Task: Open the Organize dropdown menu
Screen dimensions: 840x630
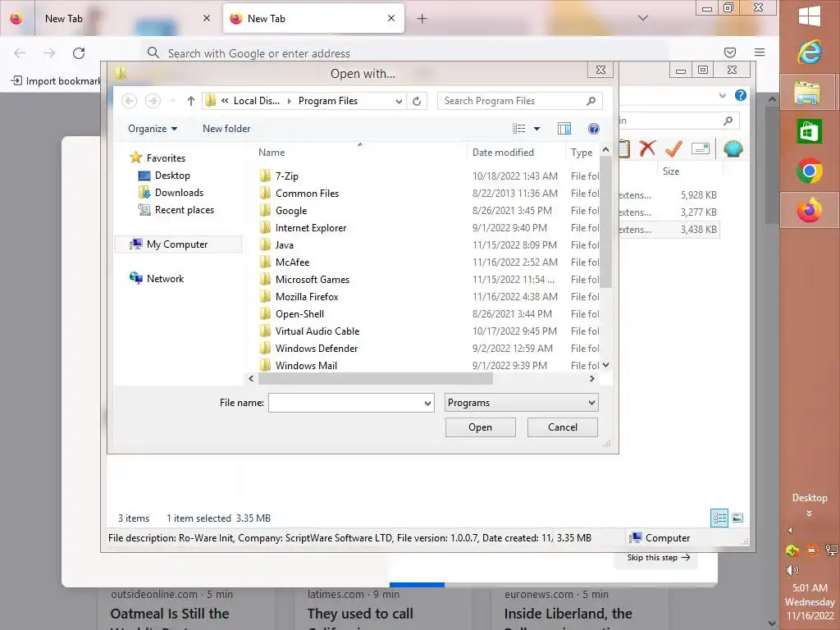Action: point(152,129)
